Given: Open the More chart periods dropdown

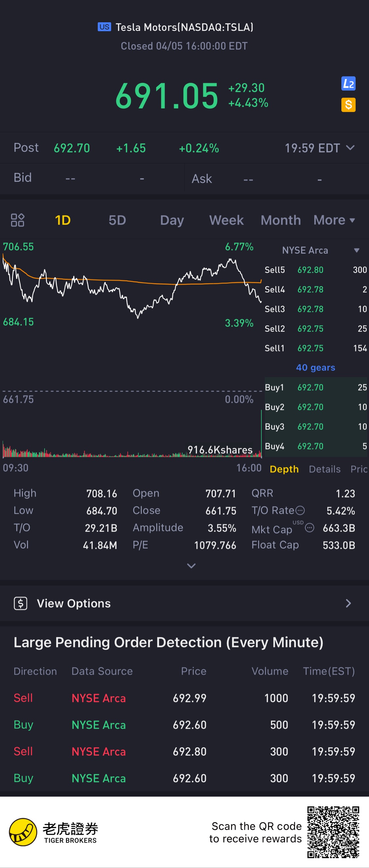Looking at the screenshot, I should 334,220.
